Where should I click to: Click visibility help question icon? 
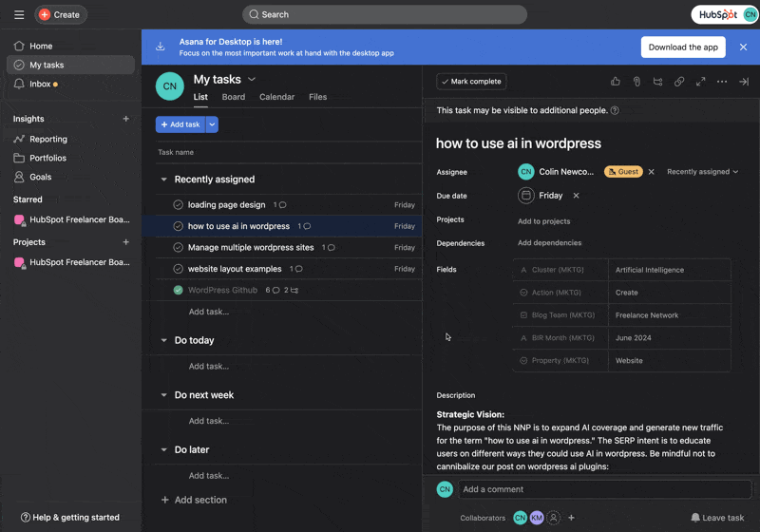[x=615, y=110]
